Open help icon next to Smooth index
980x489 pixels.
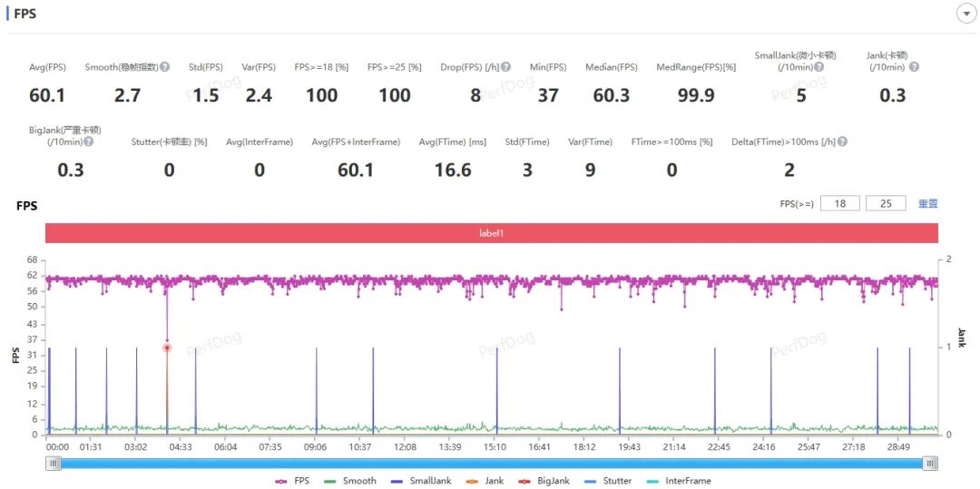165,67
